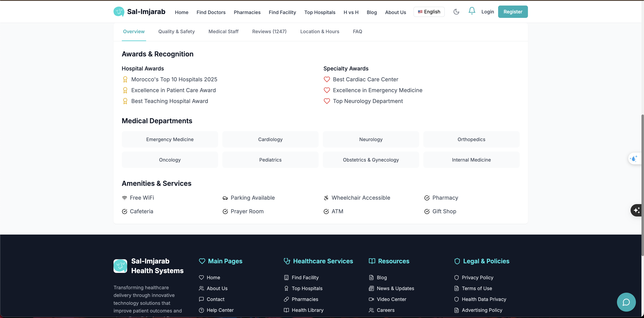Click the Parking Available car icon
Image resolution: width=644 pixels, height=318 pixels.
click(225, 198)
